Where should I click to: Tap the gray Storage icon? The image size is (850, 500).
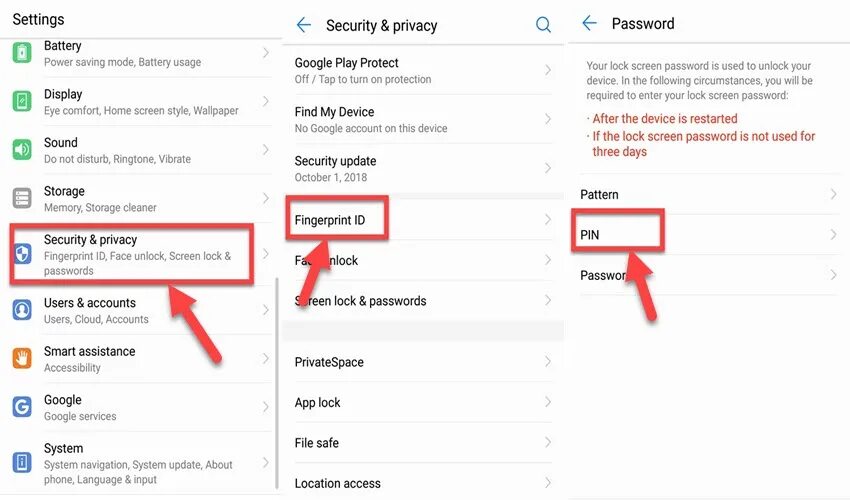coord(22,198)
